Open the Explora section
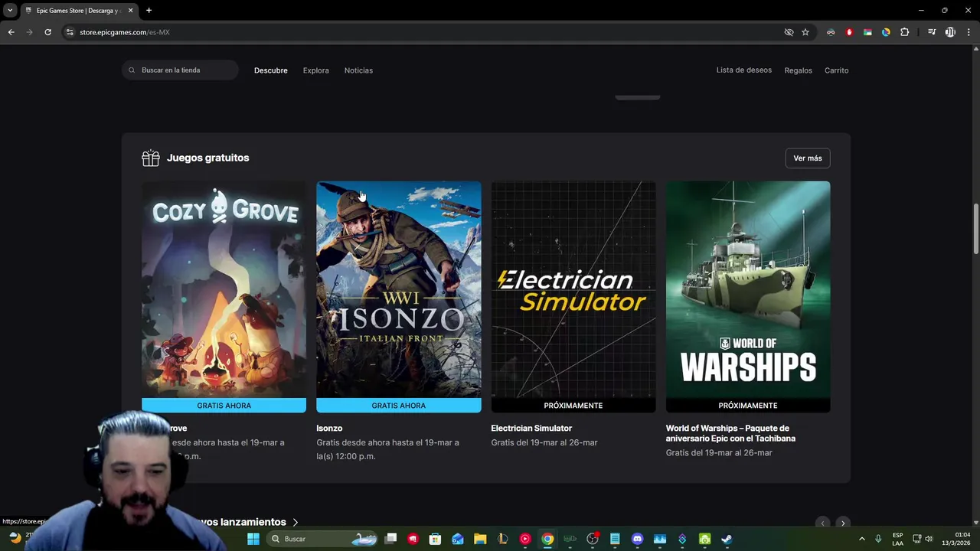Image resolution: width=980 pixels, height=551 pixels. (x=315, y=70)
